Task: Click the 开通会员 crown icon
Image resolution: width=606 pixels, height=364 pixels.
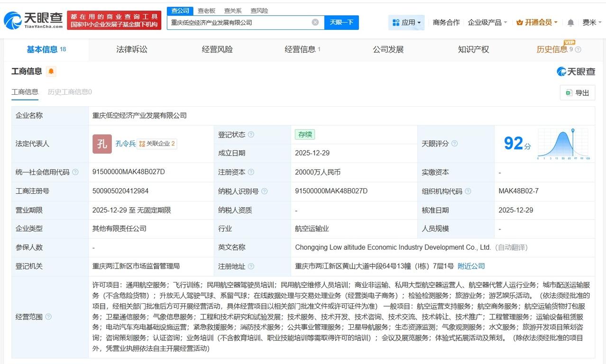Action: coord(519,22)
